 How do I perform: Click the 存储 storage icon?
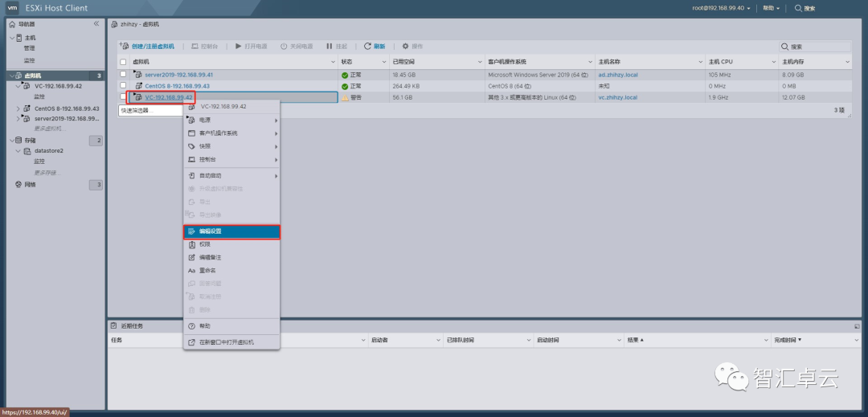click(19, 141)
